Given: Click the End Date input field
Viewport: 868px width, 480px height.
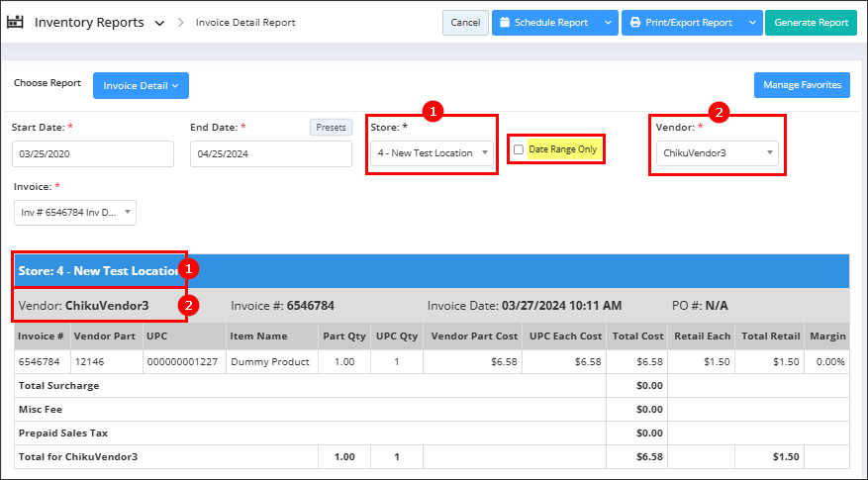Looking at the screenshot, I should click(x=270, y=153).
